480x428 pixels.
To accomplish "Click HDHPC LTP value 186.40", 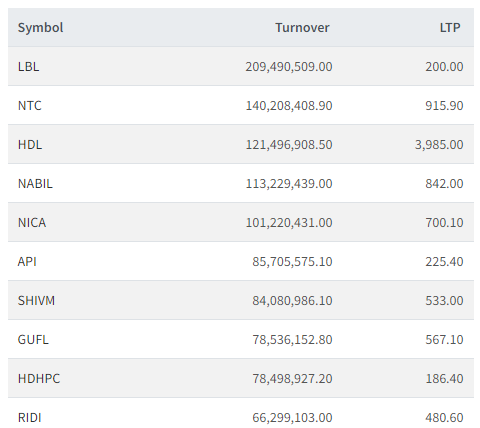I will tap(444, 379).
